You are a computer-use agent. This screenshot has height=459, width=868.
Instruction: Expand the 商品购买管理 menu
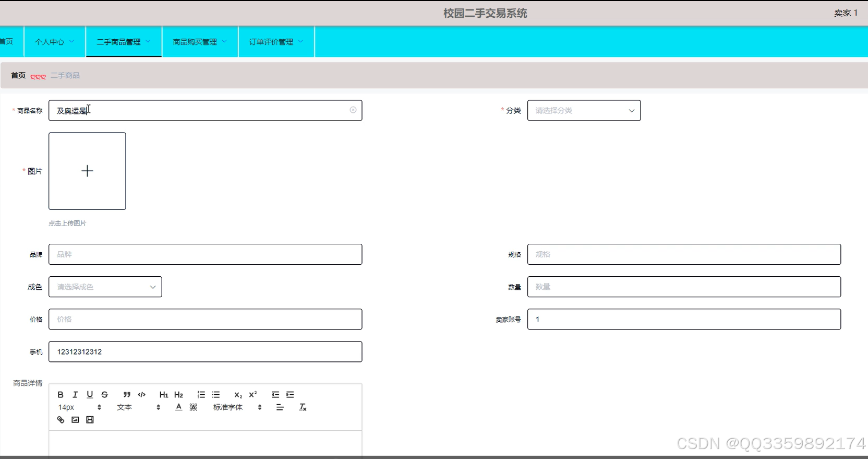[200, 42]
